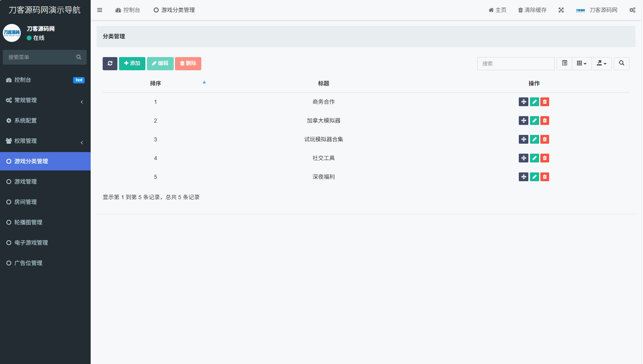Click the sidebar hamburger menu icon

click(100, 10)
